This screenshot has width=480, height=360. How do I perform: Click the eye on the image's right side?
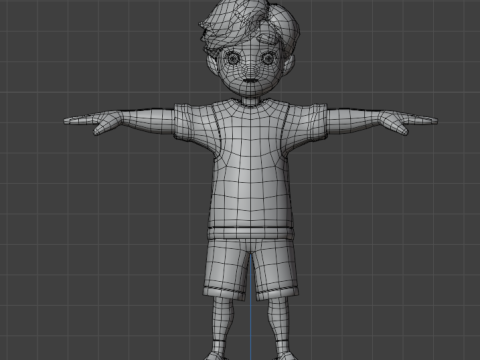point(268,59)
